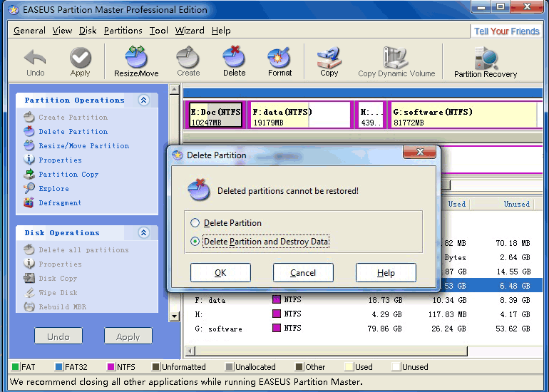Click the sidebar bottom Apply button

(128, 336)
